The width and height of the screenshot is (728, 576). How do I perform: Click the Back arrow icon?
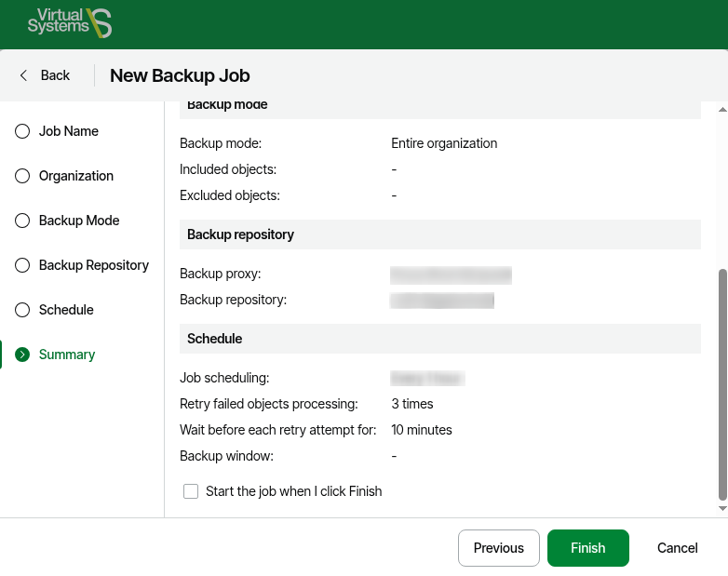[23, 75]
